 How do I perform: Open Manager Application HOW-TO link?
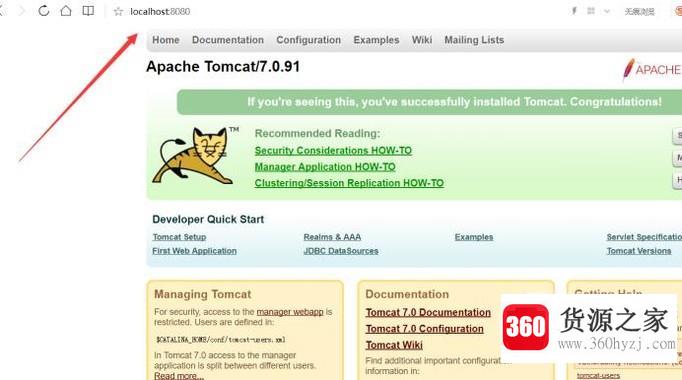(x=325, y=167)
